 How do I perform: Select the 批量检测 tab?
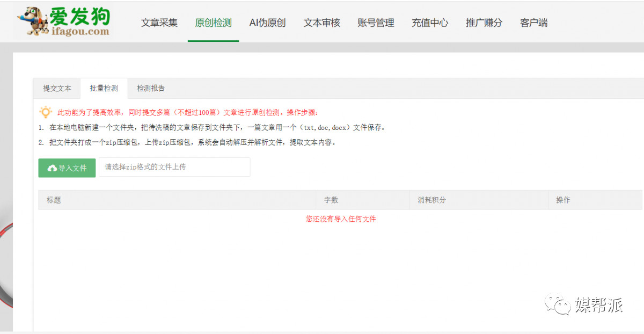(104, 88)
